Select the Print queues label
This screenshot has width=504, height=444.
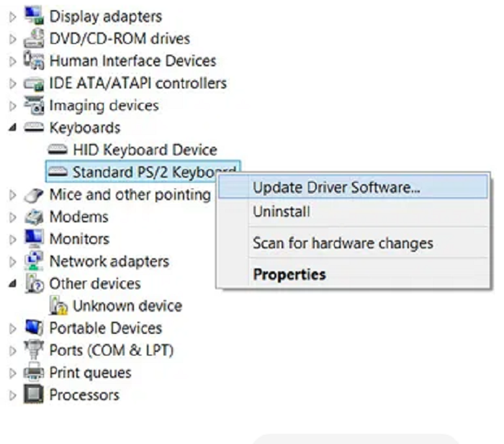point(90,373)
